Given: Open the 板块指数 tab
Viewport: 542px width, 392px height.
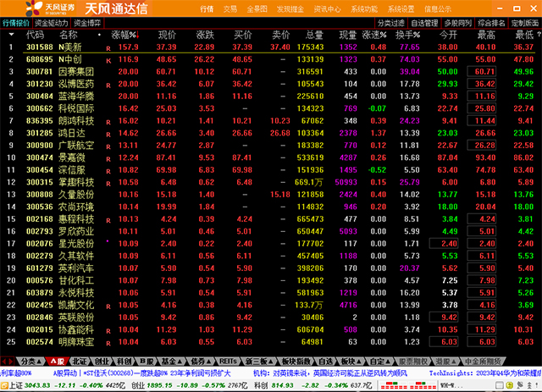Looking at the screenshot, I should pyautogui.click(x=296, y=362).
